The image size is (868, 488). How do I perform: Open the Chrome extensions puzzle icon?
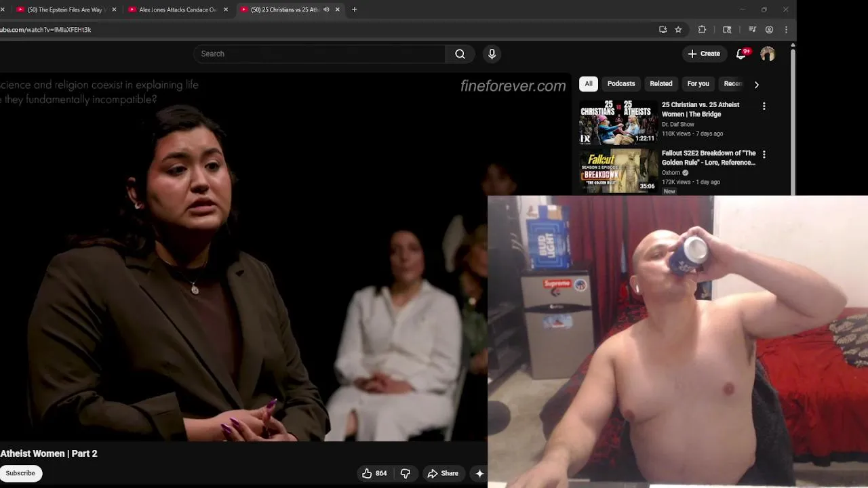click(702, 30)
